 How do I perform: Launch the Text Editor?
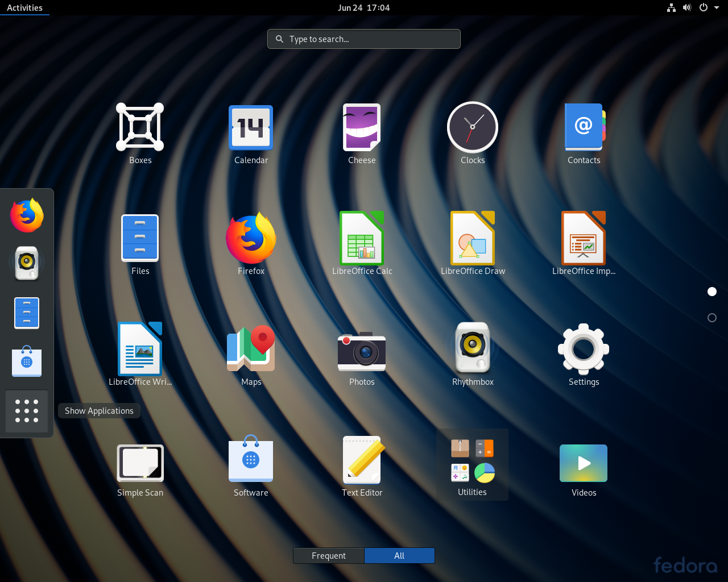(x=362, y=467)
